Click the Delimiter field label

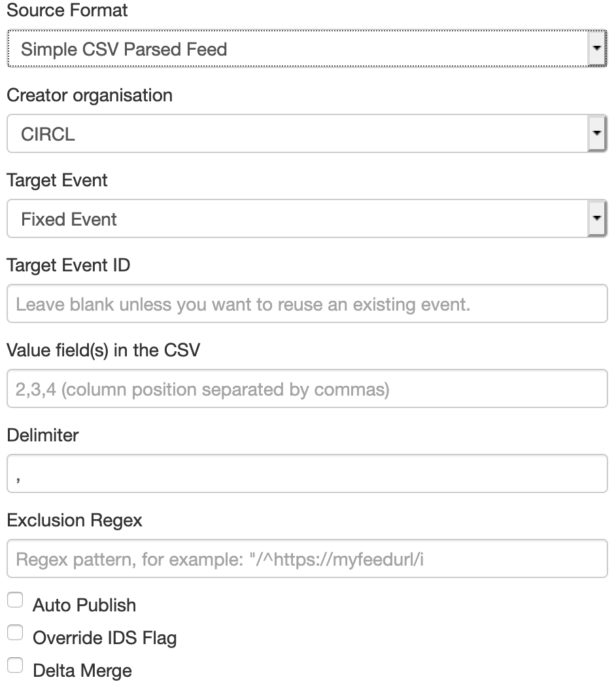click(43, 435)
